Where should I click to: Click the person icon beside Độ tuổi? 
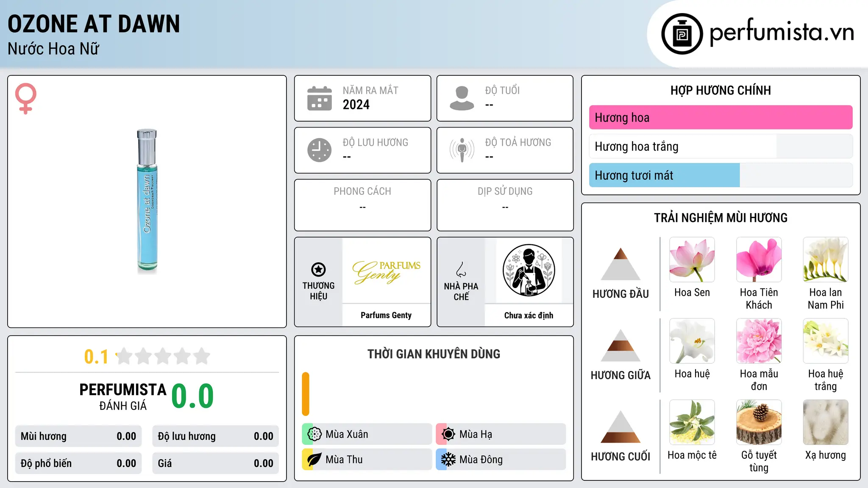click(x=462, y=98)
